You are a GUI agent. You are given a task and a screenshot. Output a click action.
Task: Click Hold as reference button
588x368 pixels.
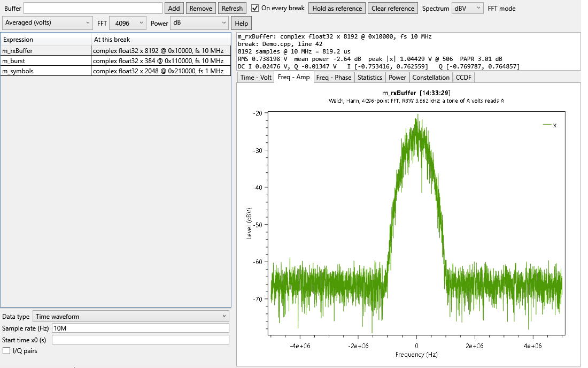(x=337, y=8)
